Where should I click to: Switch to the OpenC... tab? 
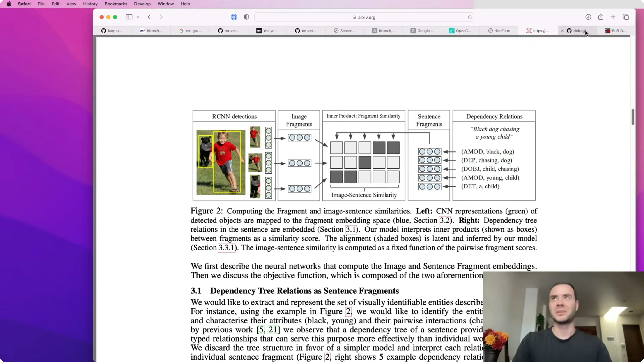[x=460, y=30]
